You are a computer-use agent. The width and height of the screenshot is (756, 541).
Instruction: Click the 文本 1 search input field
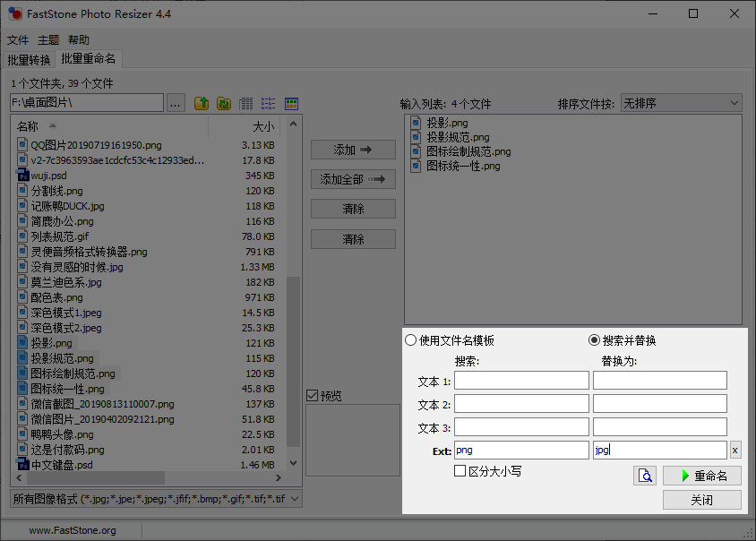[x=521, y=381]
